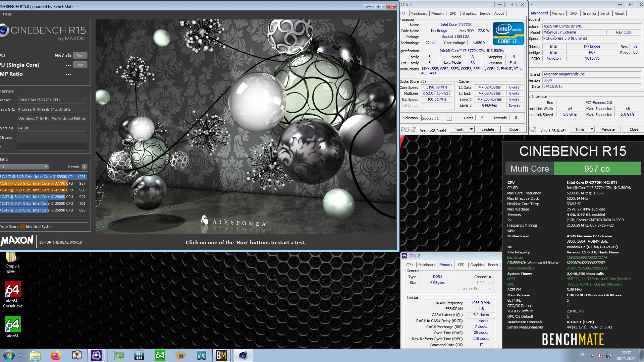Switch to Cinebench on the taskbar
The image size is (644, 362).
243,355
